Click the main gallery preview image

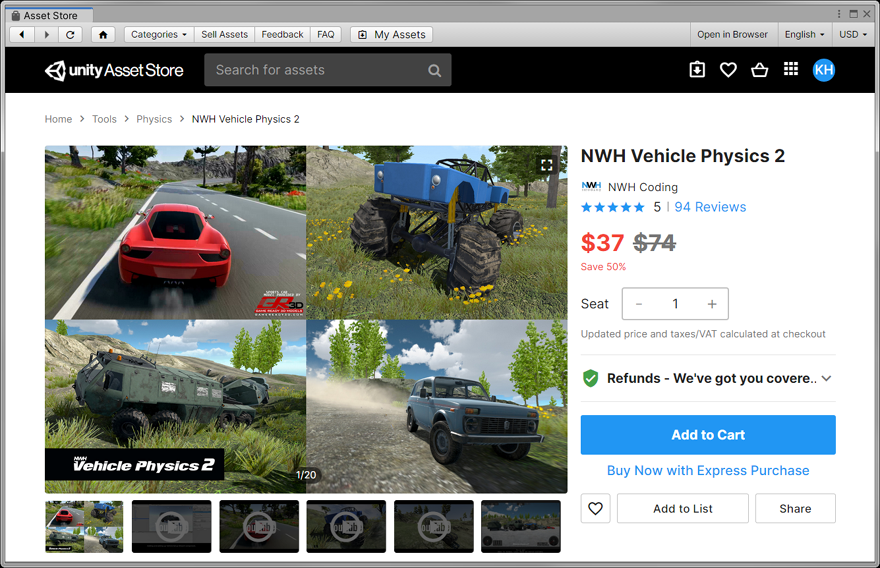click(306, 319)
